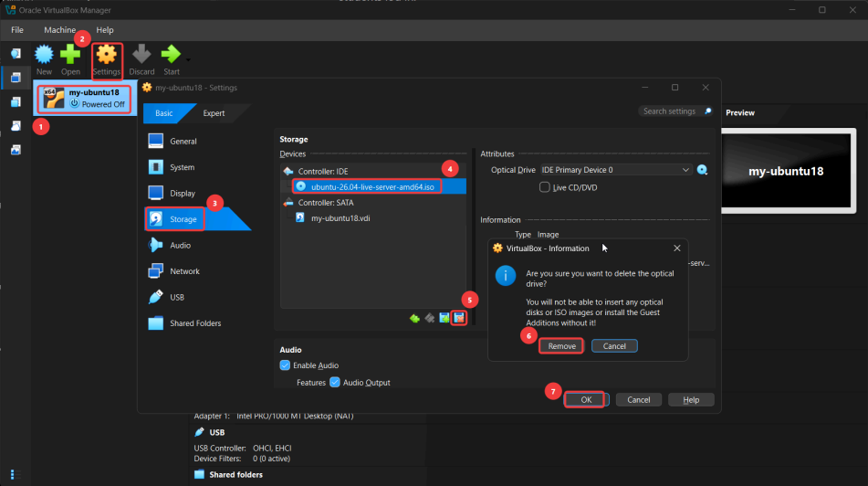Open Settings from the main toolbar
Viewport: 868px width, 486px height.
(x=106, y=60)
